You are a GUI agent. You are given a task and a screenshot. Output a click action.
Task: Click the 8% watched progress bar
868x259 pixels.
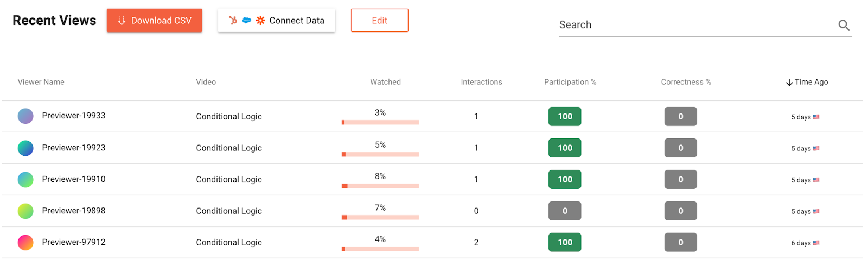(380, 186)
